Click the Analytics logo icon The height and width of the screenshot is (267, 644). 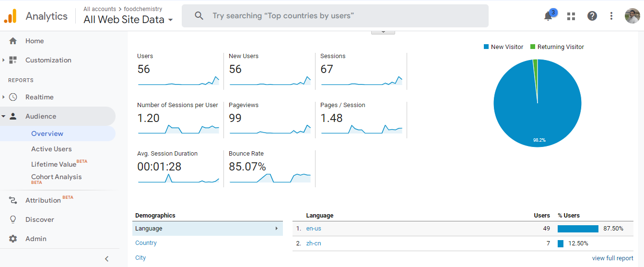[10, 16]
